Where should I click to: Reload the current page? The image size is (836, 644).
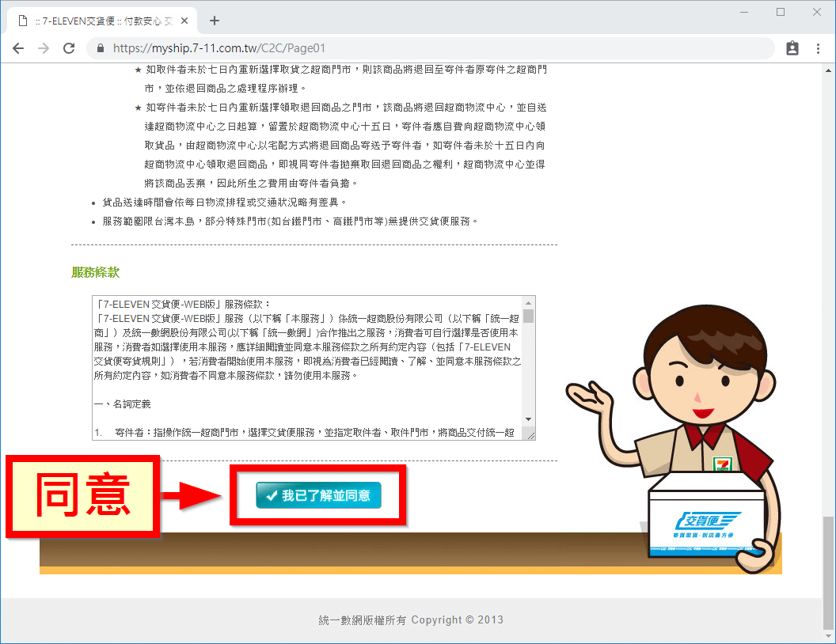click(x=69, y=48)
